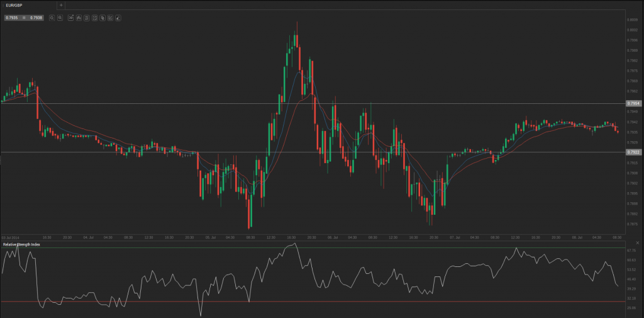Click the 0.7935 bid price button
Screen dimensions: 644x318
point(11,18)
